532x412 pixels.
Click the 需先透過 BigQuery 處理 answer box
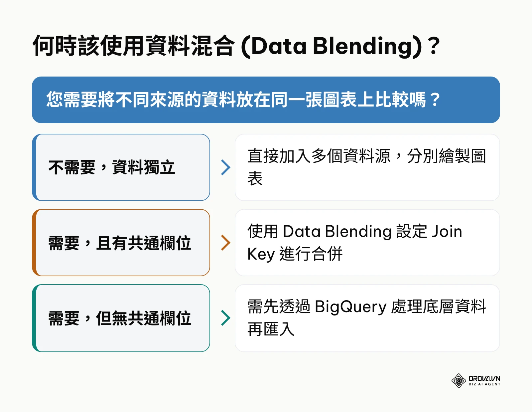pyautogui.click(x=367, y=318)
